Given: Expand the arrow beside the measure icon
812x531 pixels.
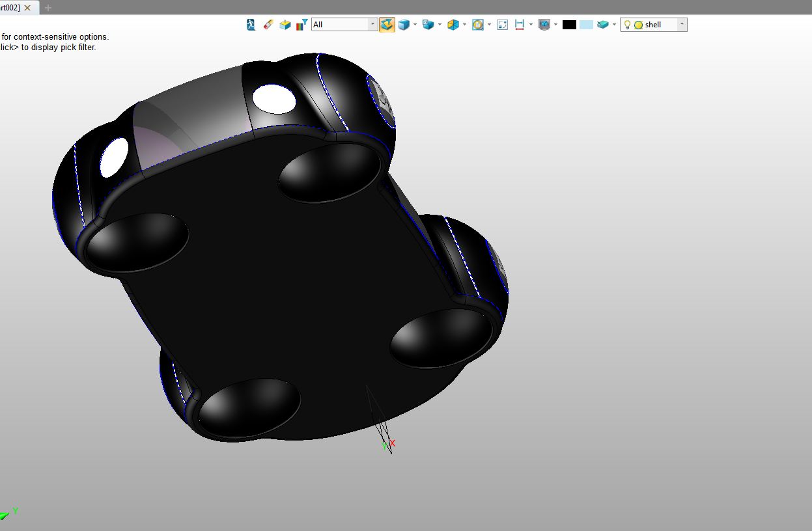Looking at the screenshot, I should pyautogui.click(x=531, y=25).
